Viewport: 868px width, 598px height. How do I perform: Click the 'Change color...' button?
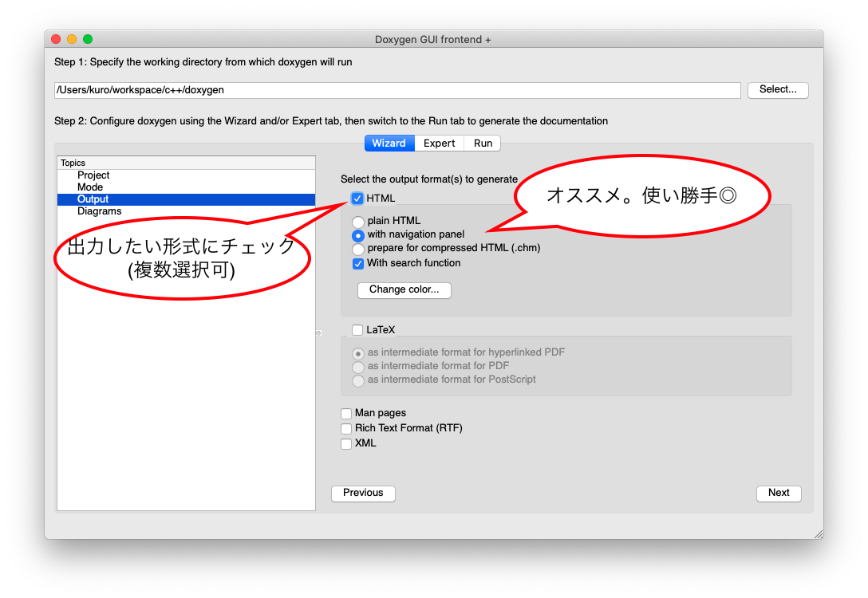pyautogui.click(x=404, y=290)
